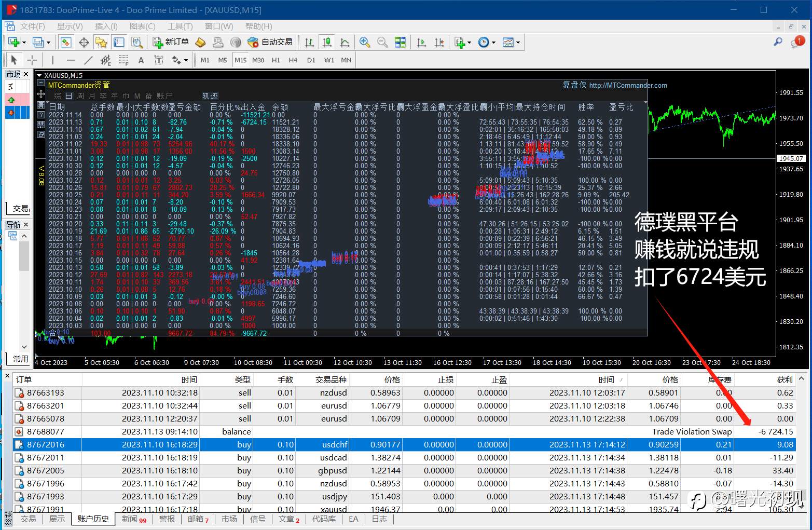
Task: Toggle 自动交易 auto trading
Action: pyautogui.click(x=270, y=42)
